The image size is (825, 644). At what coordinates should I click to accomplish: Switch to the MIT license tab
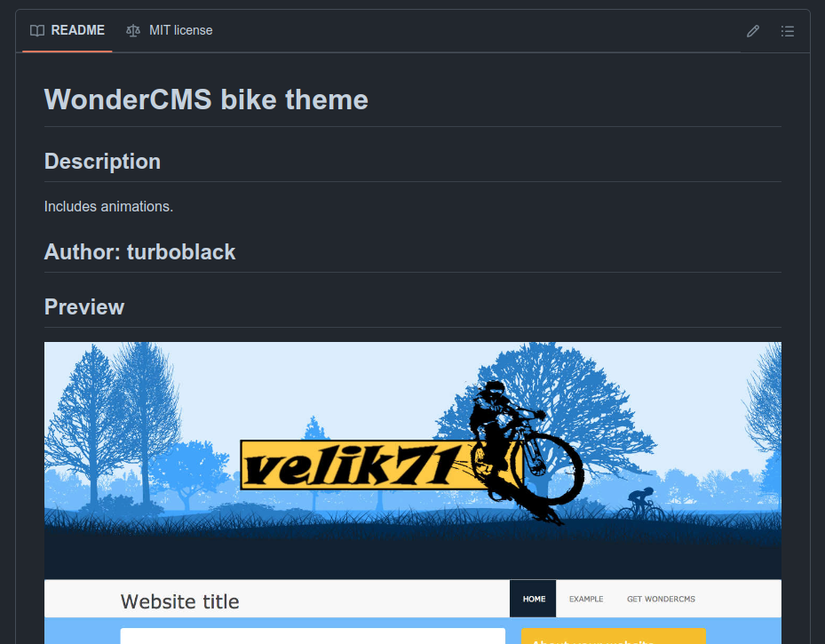click(x=170, y=30)
